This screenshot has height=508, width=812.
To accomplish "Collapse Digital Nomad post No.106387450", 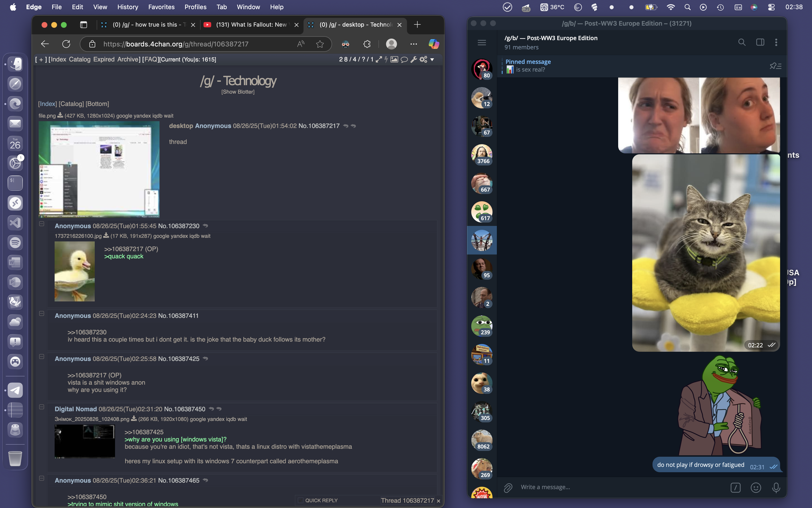I will coord(42,407).
